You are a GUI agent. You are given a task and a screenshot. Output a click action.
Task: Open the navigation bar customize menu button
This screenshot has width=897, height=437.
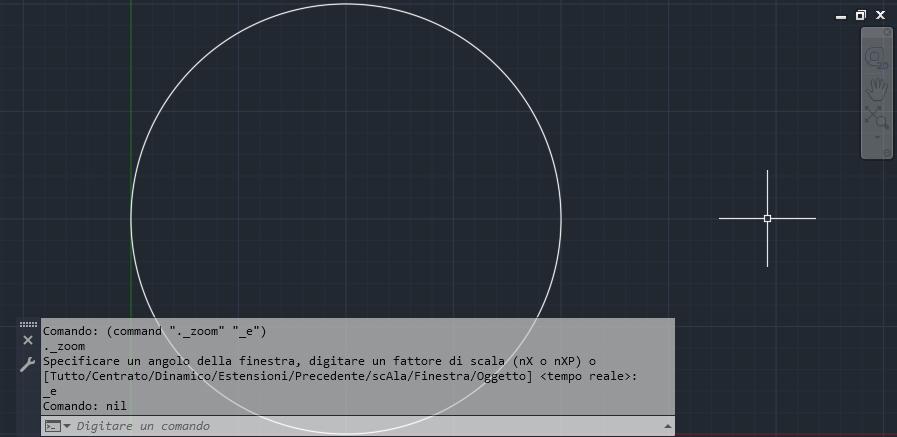887,153
